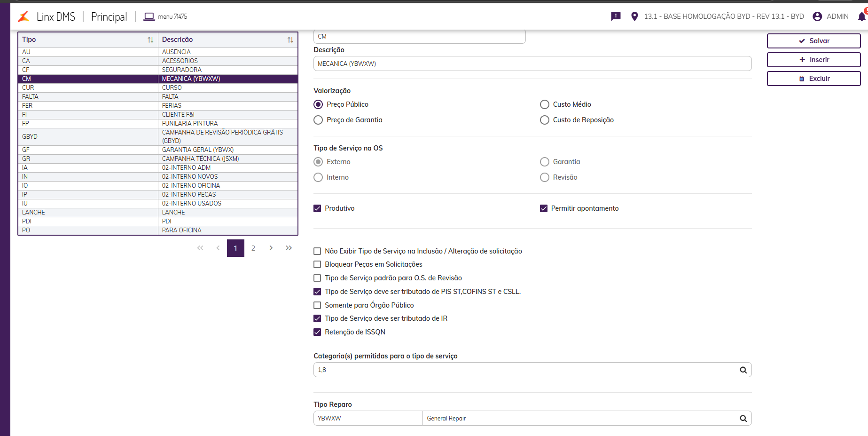The width and height of the screenshot is (868, 436).
Task: Enable Bloquear Peças em Solicitações
Action: click(317, 264)
